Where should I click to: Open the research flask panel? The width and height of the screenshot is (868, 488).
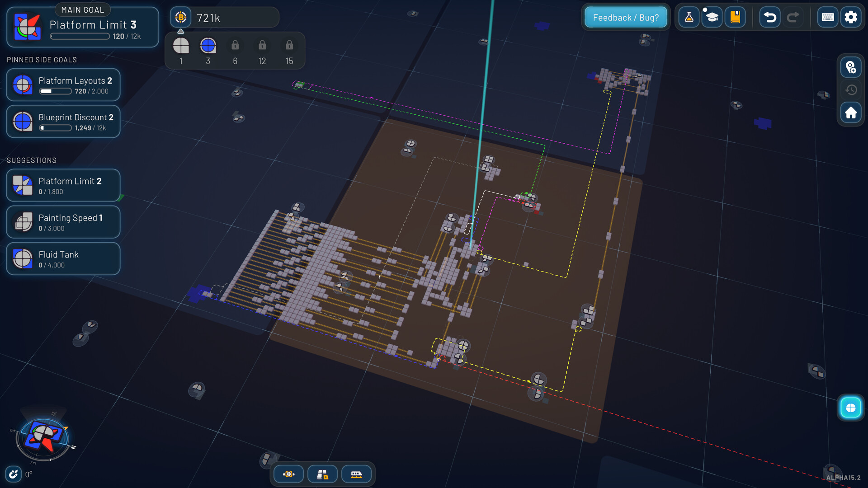[689, 17]
